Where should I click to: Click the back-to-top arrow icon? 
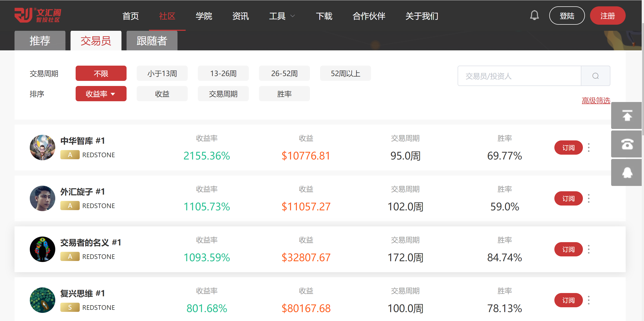point(627,116)
